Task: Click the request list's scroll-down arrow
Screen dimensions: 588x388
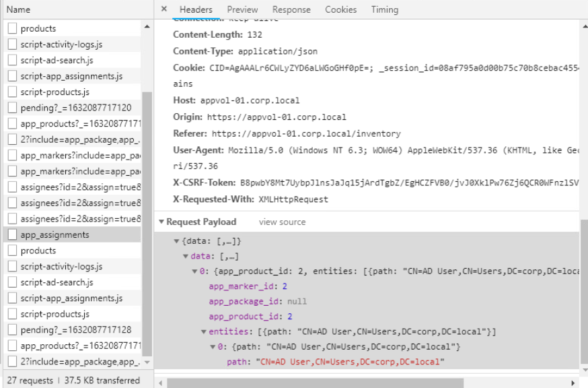Action: [x=147, y=362]
